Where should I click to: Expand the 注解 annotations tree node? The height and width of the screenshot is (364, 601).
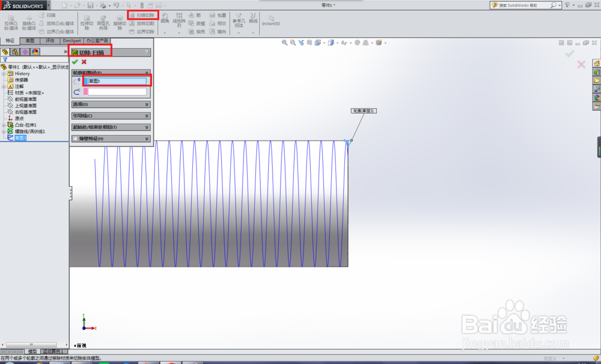(x=4, y=86)
